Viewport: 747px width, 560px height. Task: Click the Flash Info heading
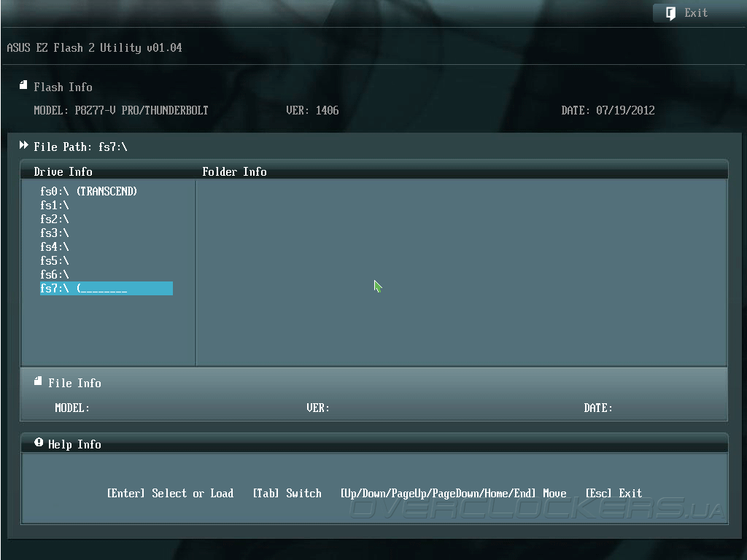[63, 87]
